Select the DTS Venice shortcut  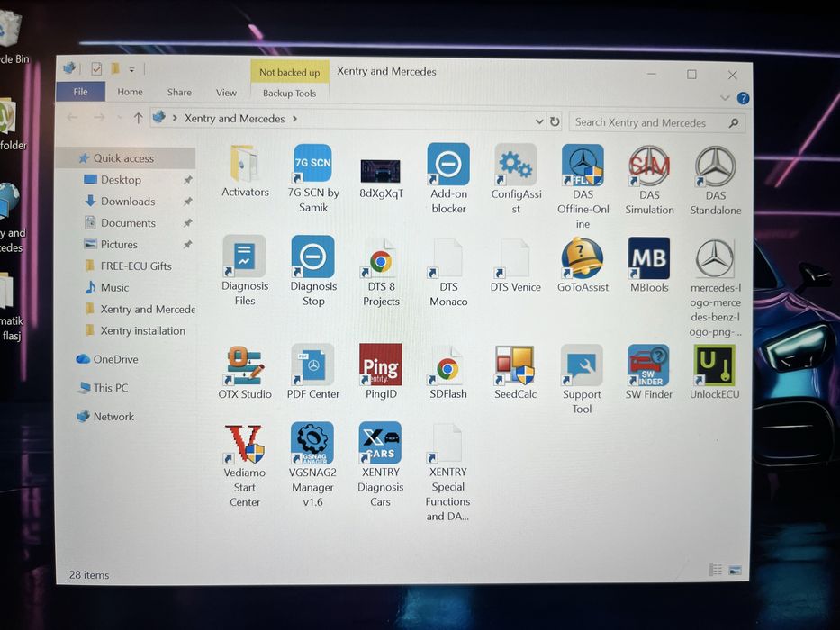point(515,265)
